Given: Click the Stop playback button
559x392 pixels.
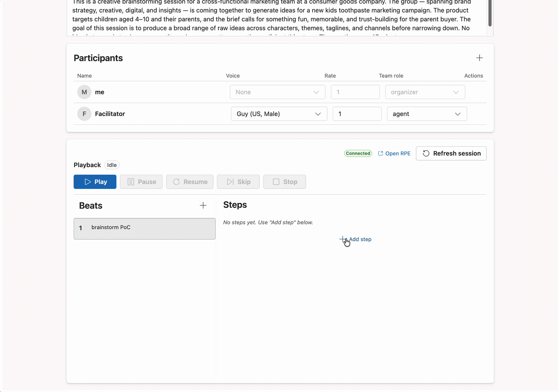Looking at the screenshot, I should [x=285, y=182].
